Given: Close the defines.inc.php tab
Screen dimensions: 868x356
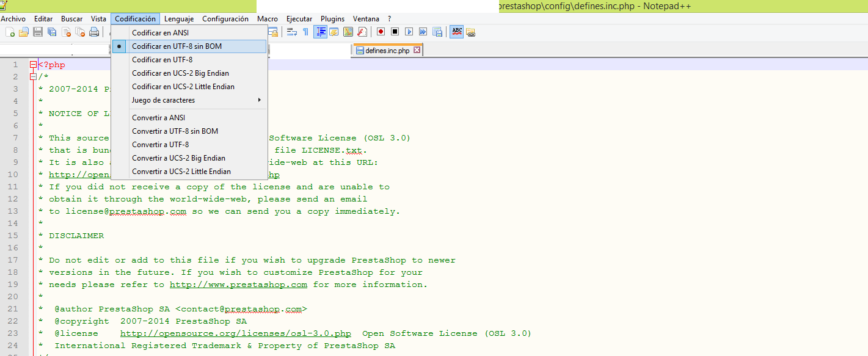Looking at the screenshot, I should click(417, 50).
